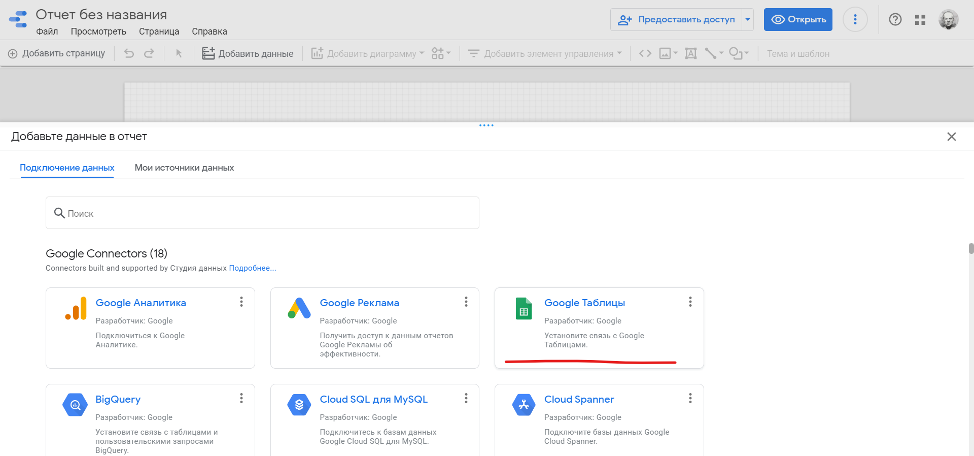974x456 pixels.
Task: Open Google Реклама card options menu
Action: coord(466,302)
